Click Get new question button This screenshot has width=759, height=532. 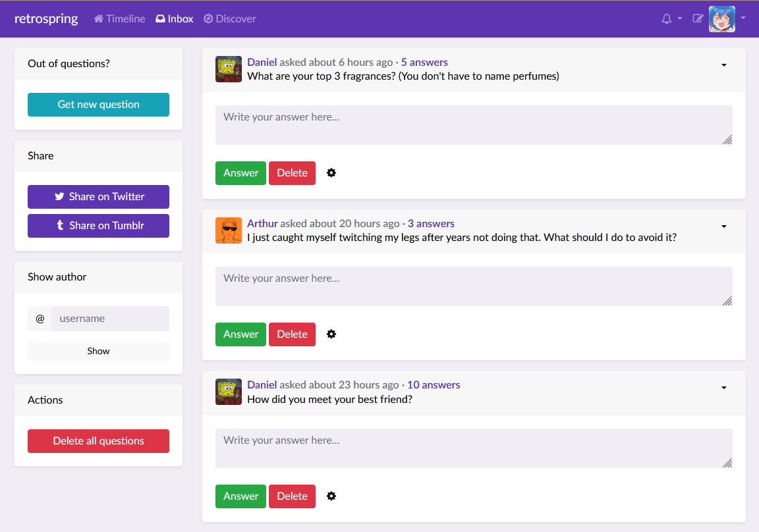(98, 105)
